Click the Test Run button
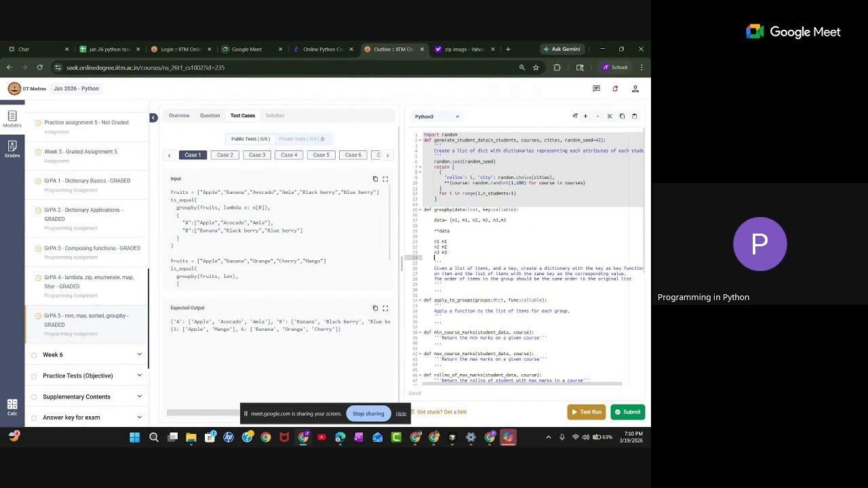Image resolution: width=868 pixels, height=488 pixels. coord(587,412)
